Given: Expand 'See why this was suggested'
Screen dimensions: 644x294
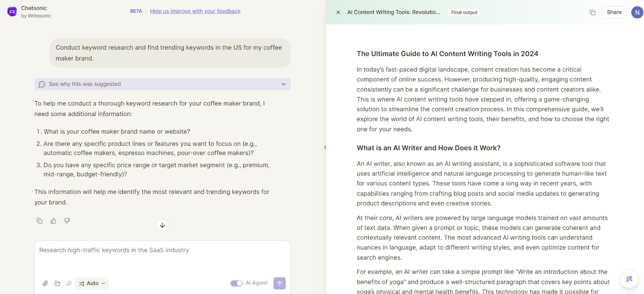Looking at the screenshot, I should (162, 84).
